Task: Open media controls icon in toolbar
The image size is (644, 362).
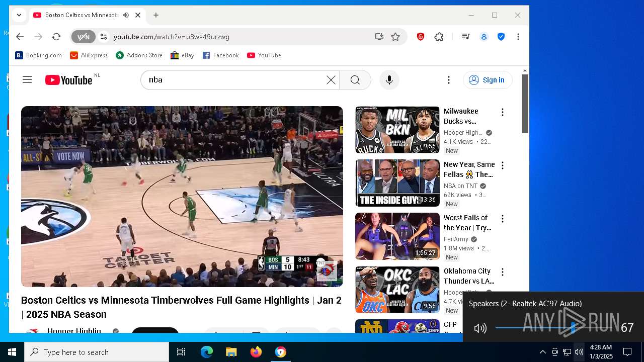Action: click(x=466, y=37)
